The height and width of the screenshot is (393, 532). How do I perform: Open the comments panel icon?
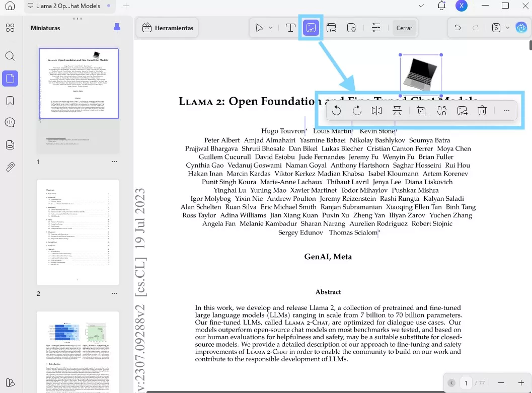click(x=10, y=122)
